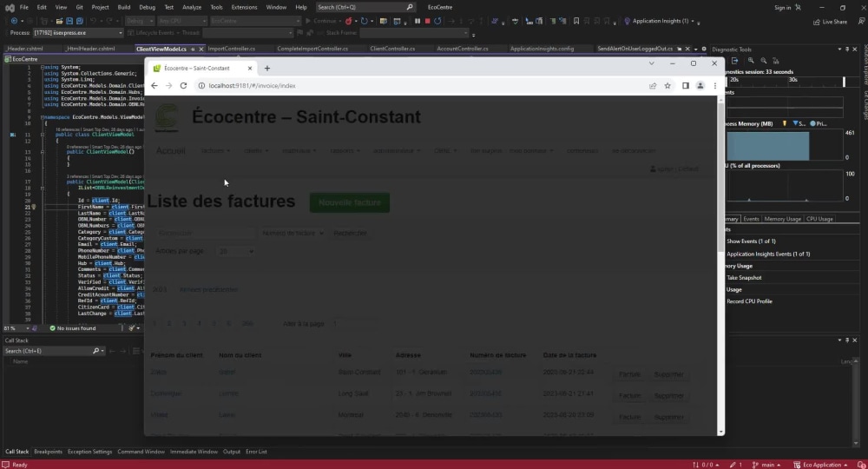Click Take Snapshot in Diagnostic Tools

(744, 277)
